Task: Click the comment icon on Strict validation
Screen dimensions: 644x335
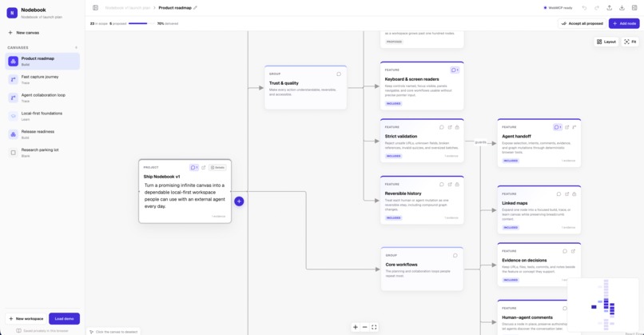Action: pos(442,127)
